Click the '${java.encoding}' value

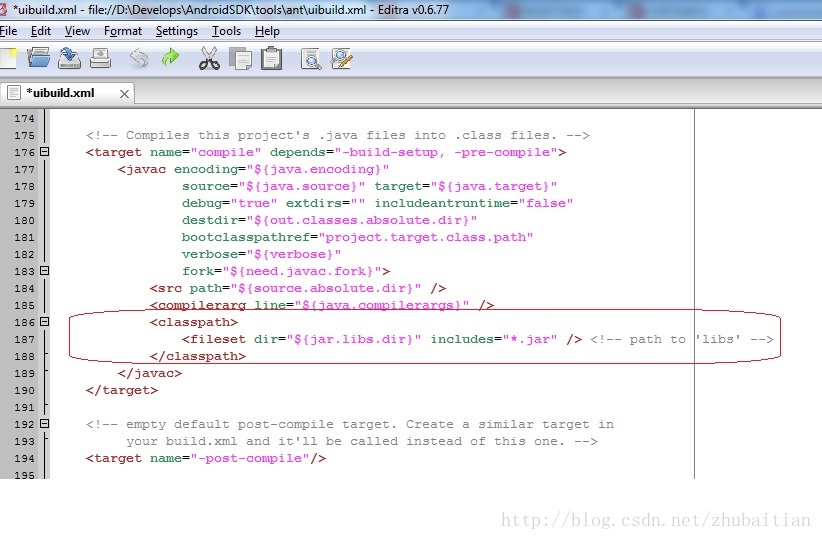click(318, 169)
